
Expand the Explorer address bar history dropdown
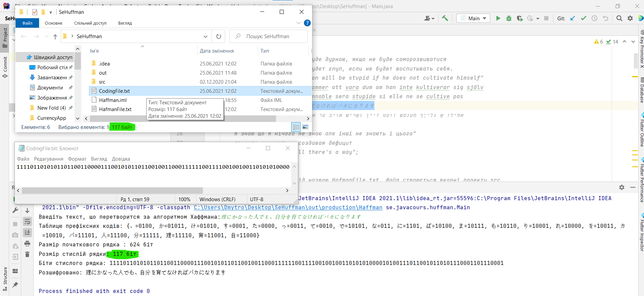click(205, 36)
